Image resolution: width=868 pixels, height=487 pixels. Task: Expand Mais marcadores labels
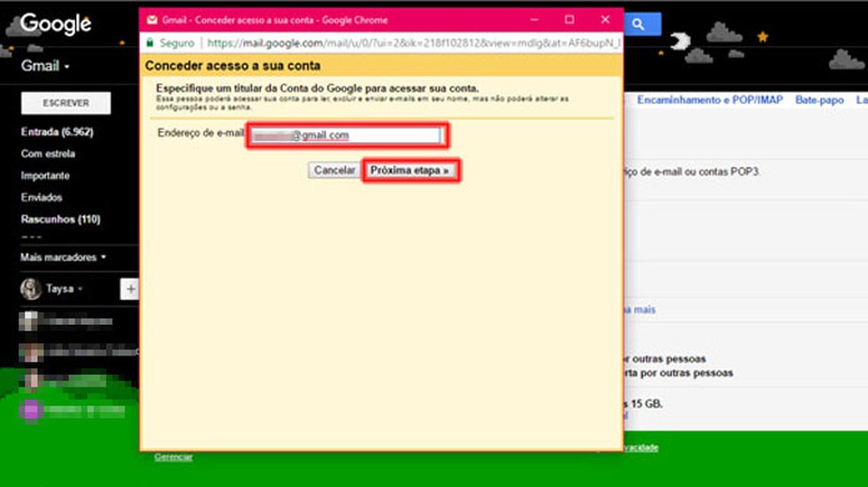coord(64,258)
